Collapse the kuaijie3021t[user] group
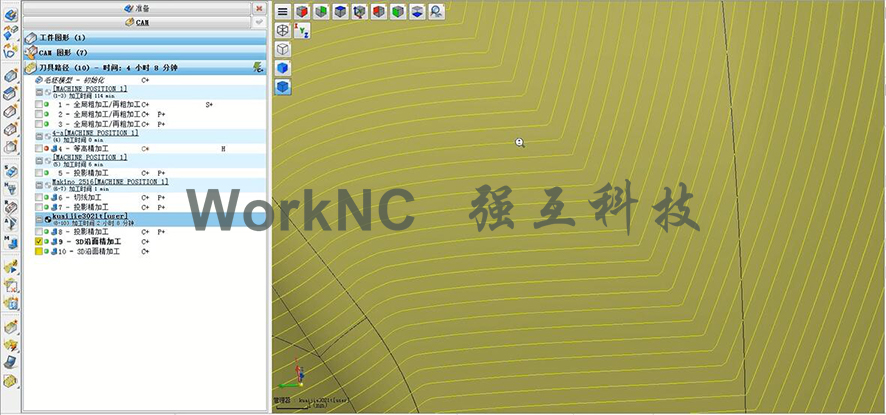This screenshot has height=415, width=886. [x=39, y=219]
